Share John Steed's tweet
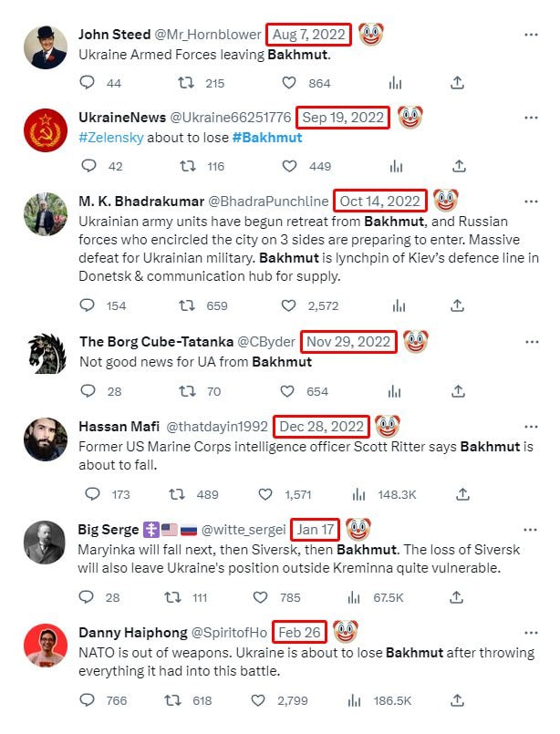Image resolution: width=560 pixels, height=734 pixels. 459,83
